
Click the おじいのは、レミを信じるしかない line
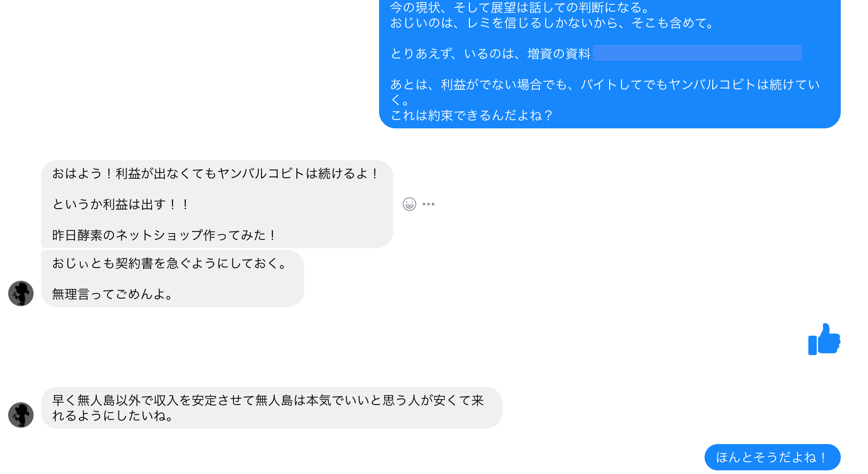[x=553, y=23]
